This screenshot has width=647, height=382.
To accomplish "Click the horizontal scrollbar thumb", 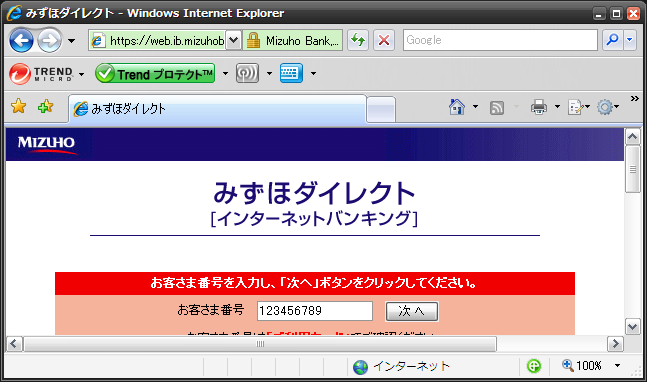I will (x=260, y=344).
